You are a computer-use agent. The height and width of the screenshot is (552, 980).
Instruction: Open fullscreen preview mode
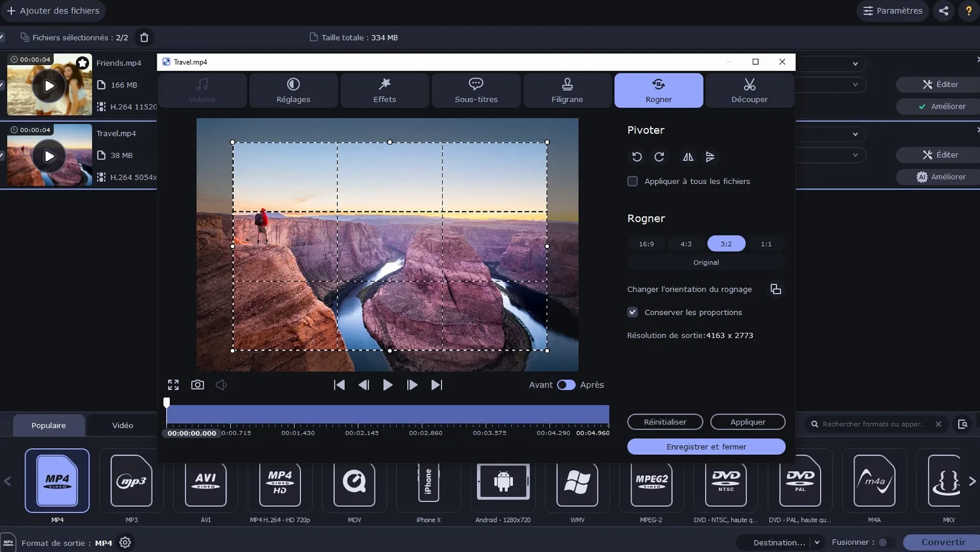click(173, 385)
